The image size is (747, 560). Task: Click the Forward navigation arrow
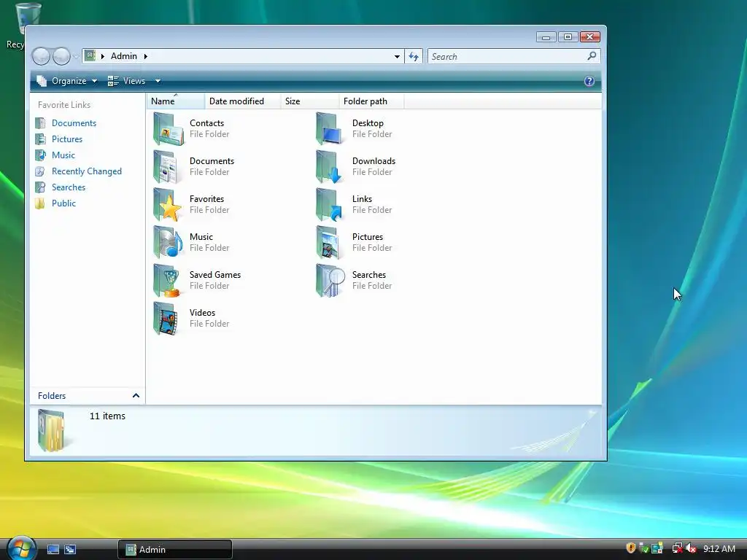[61, 56]
